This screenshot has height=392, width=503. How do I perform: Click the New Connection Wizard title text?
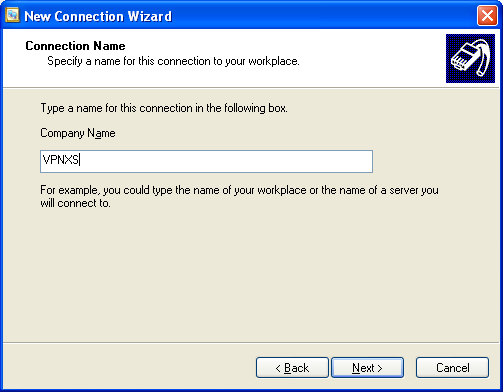pos(98,16)
